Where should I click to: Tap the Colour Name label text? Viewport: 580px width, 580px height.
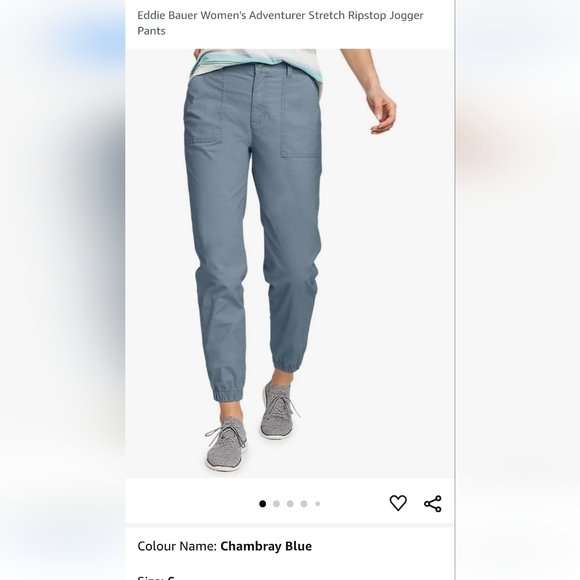pyautogui.click(x=177, y=546)
